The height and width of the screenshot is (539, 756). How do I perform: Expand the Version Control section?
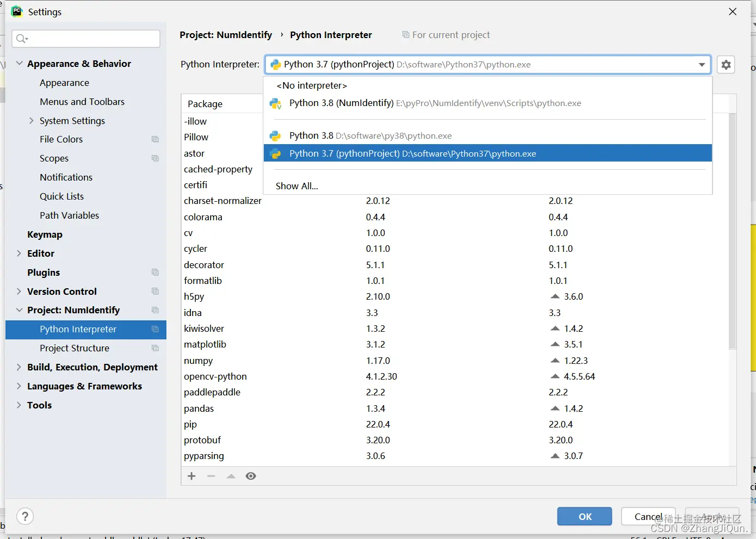[19, 292]
